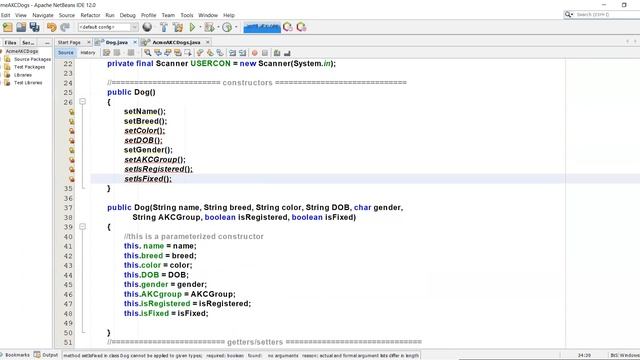Click the Clean and Build icon
This screenshot has width=640, height=360.
click(178, 27)
